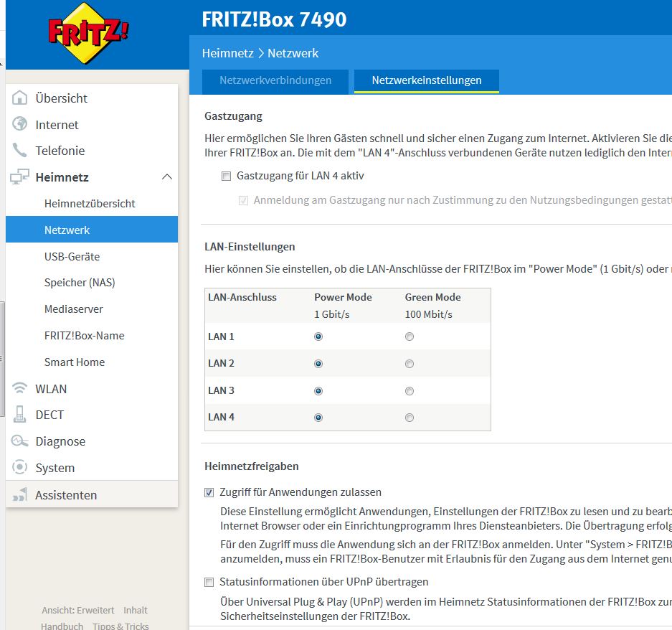Click the Telefonie phone handset icon
Viewport: 672px width, 630px height.
tap(19, 150)
